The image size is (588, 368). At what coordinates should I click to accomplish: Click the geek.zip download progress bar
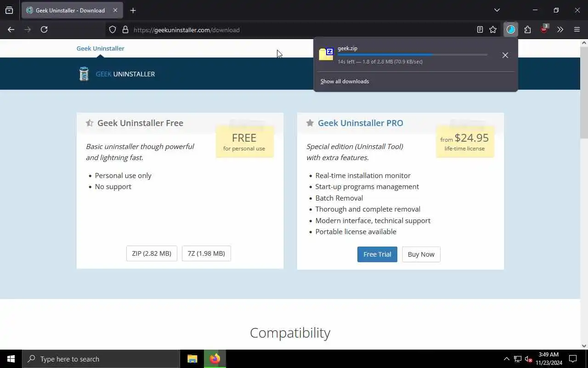coord(413,55)
